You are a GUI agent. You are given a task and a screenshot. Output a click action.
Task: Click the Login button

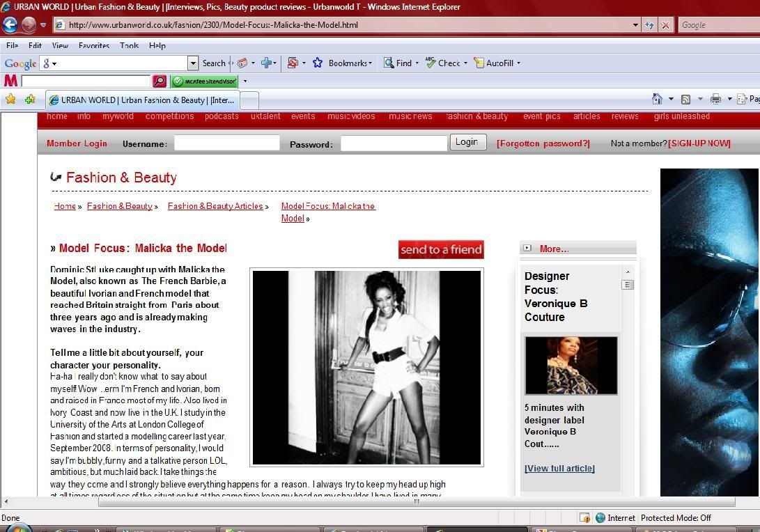tap(467, 142)
